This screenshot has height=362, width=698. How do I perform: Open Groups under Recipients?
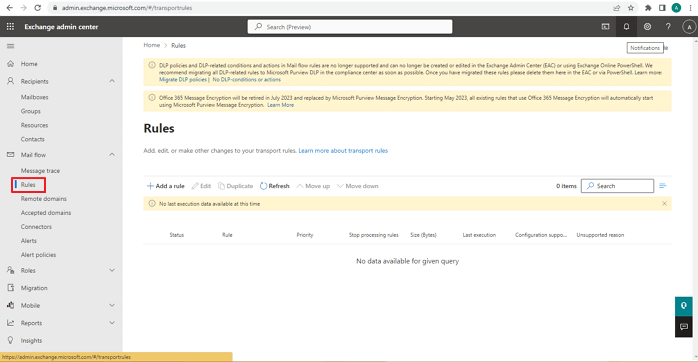click(31, 111)
